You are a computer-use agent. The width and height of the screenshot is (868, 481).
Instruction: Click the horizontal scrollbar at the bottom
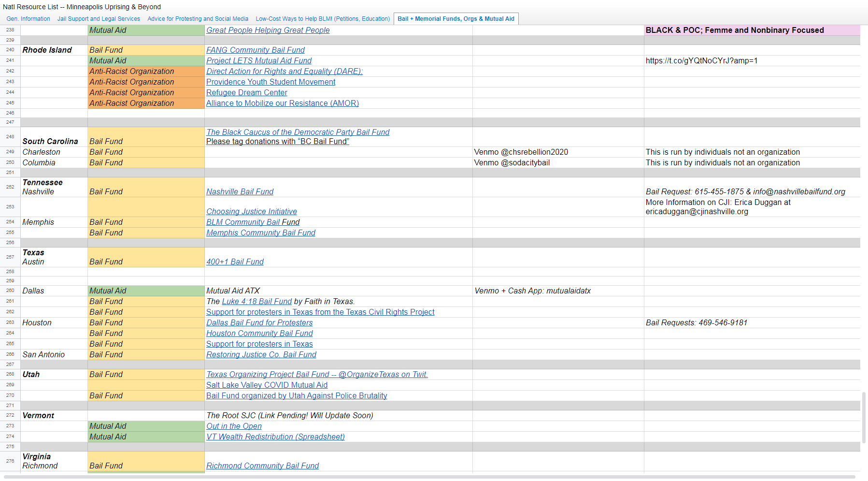coord(429,477)
